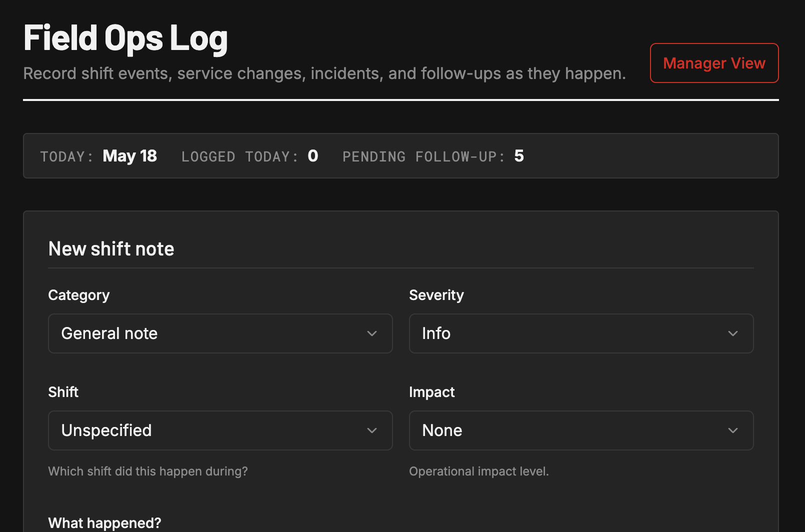
Task: Click the 'Record shift events' subtitle text
Action: click(x=324, y=73)
